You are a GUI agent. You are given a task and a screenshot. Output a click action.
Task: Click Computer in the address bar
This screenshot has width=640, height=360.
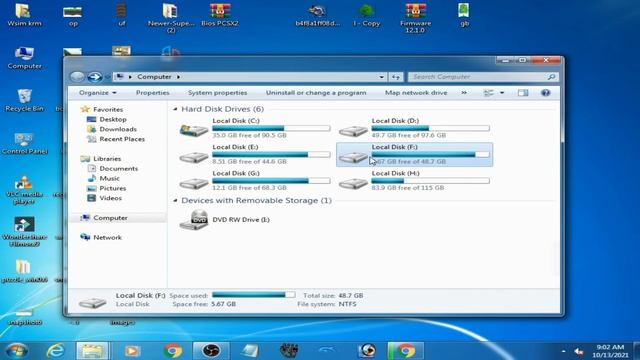coord(154,77)
